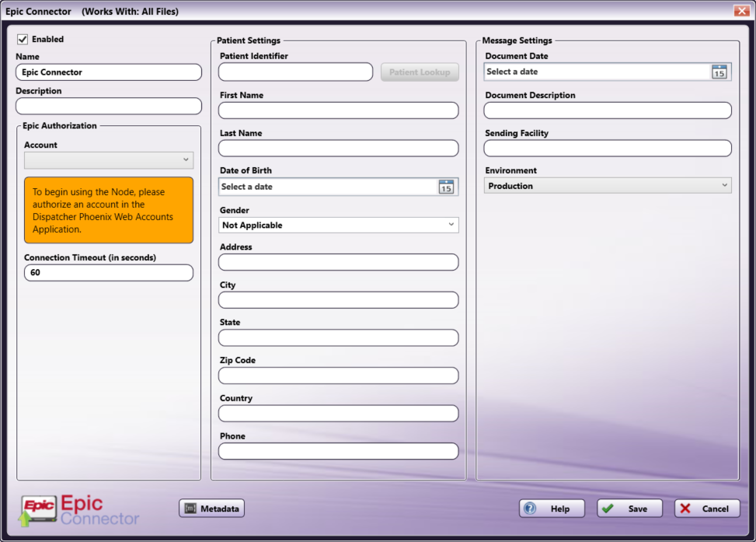Click the Help button

552,509
